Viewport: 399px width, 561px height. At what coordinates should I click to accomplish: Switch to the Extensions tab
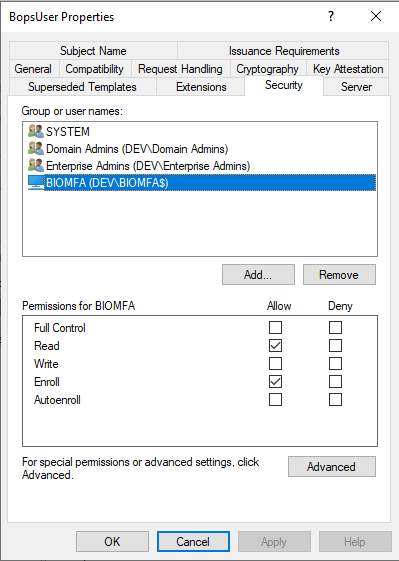click(x=201, y=87)
